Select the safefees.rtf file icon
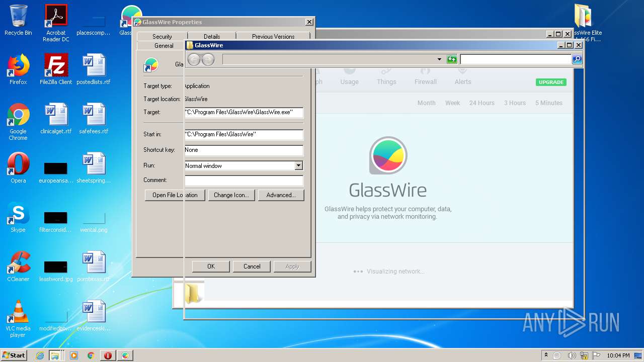The image size is (644, 362). point(94,119)
